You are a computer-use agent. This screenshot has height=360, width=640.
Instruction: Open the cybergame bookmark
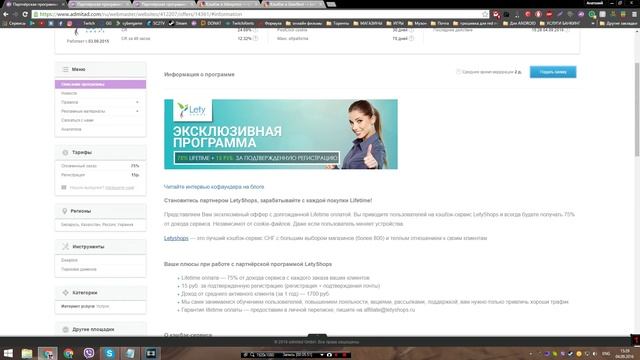point(129,23)
